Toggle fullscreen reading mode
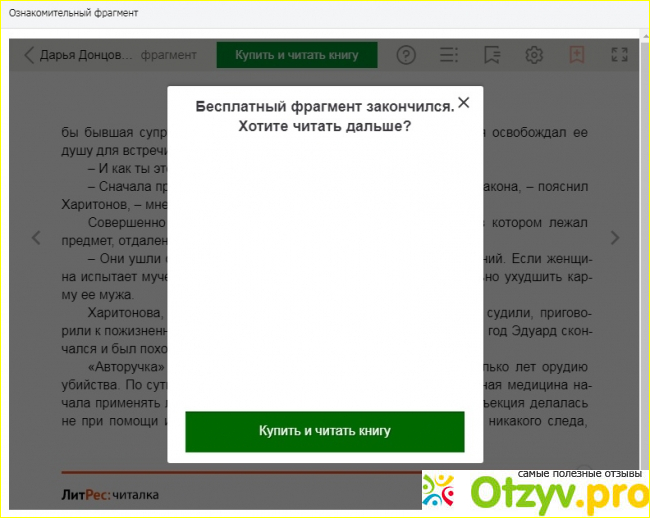The height and width of the screenshot is (518, 650). (x=619, y=55)
